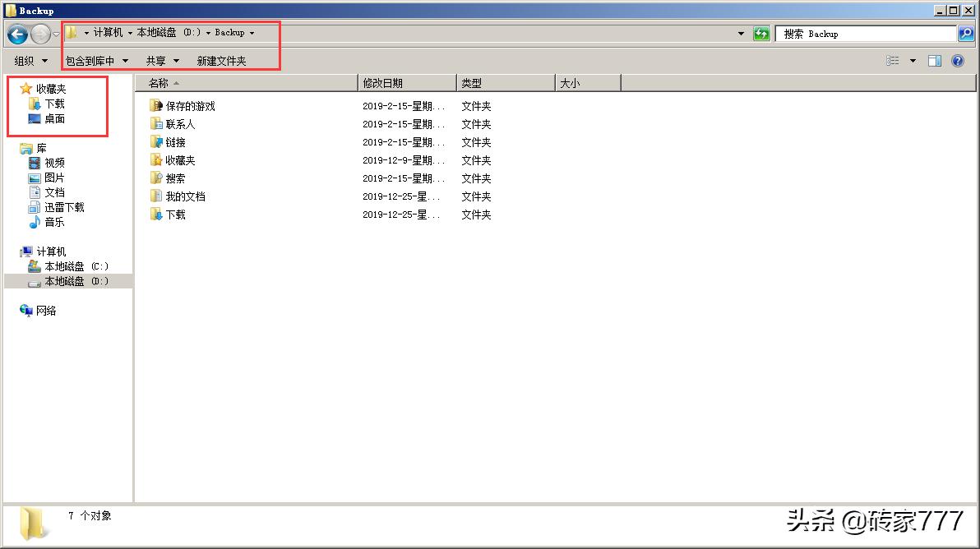This screenshot has width=980, height=549.
Task: Open the address bar history dropdown arrow
Action: 742,34
